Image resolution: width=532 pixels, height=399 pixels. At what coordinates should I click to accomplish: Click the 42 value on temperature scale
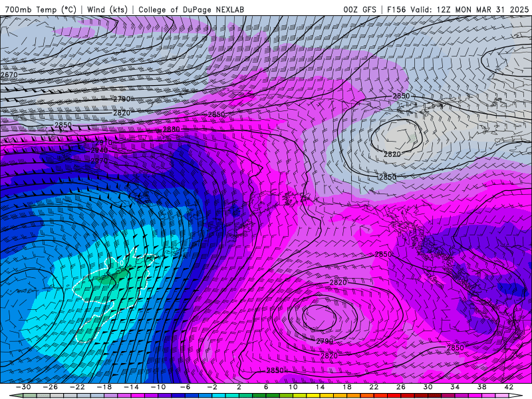tap(509, 387)
